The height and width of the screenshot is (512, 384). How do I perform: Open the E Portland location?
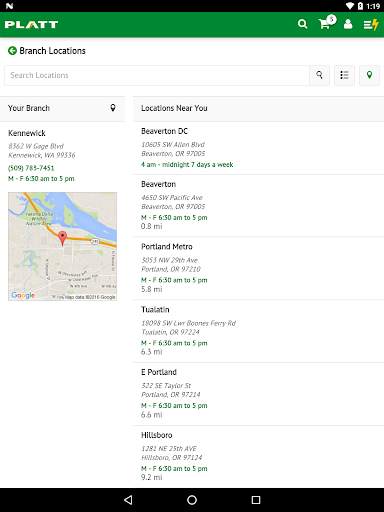258,394
